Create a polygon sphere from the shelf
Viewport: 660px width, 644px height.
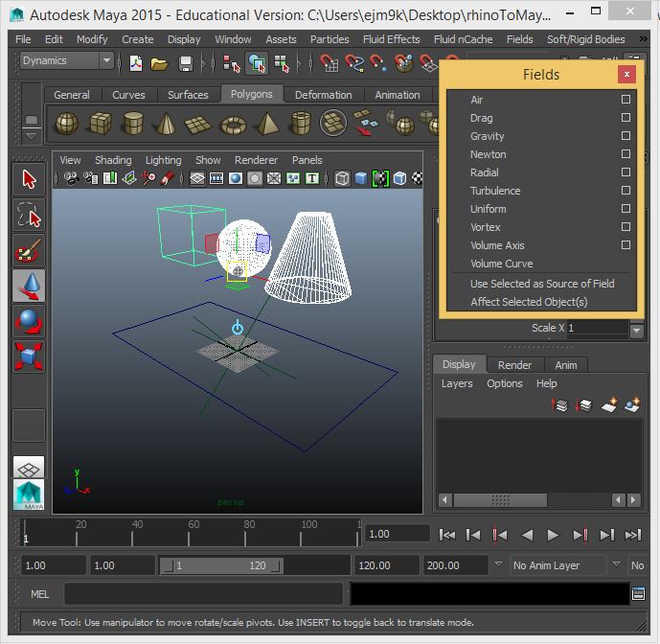pos(66,124)
